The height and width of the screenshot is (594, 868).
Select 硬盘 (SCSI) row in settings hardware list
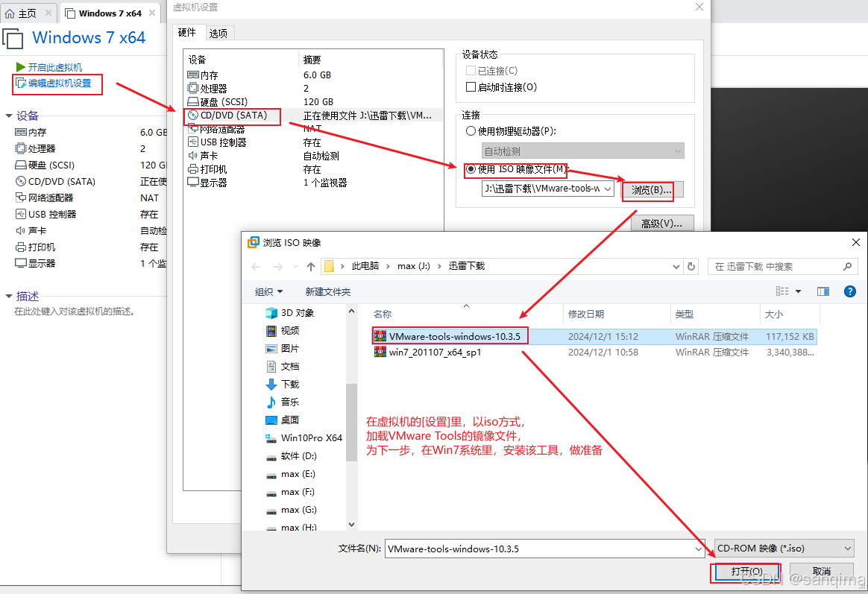click(314, 102)
